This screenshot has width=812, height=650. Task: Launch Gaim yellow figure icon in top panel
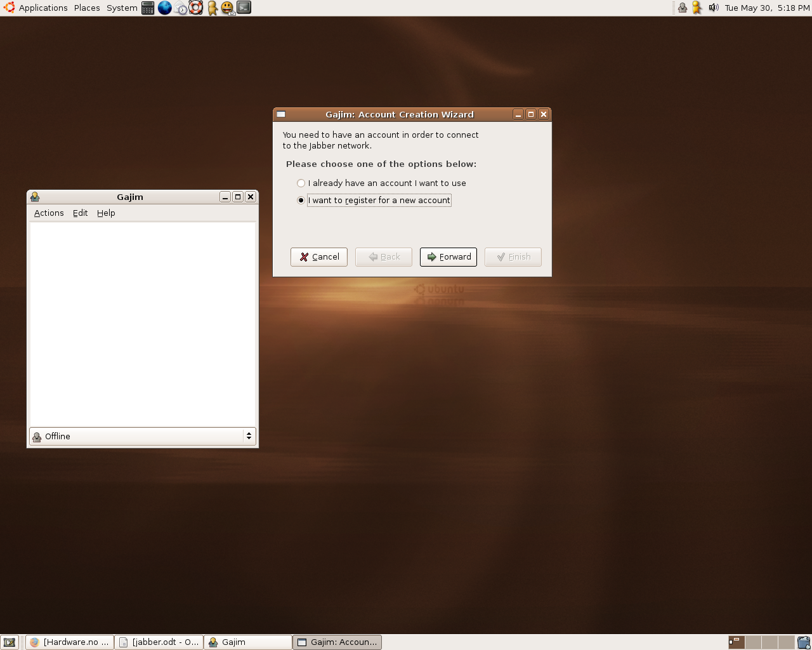click(213, 8)
